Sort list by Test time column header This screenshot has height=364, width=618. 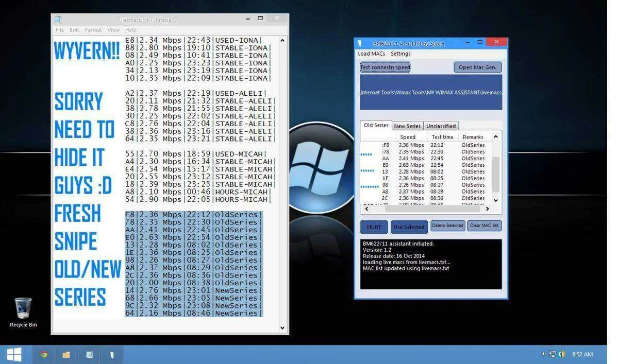click(x=442, y=137)
